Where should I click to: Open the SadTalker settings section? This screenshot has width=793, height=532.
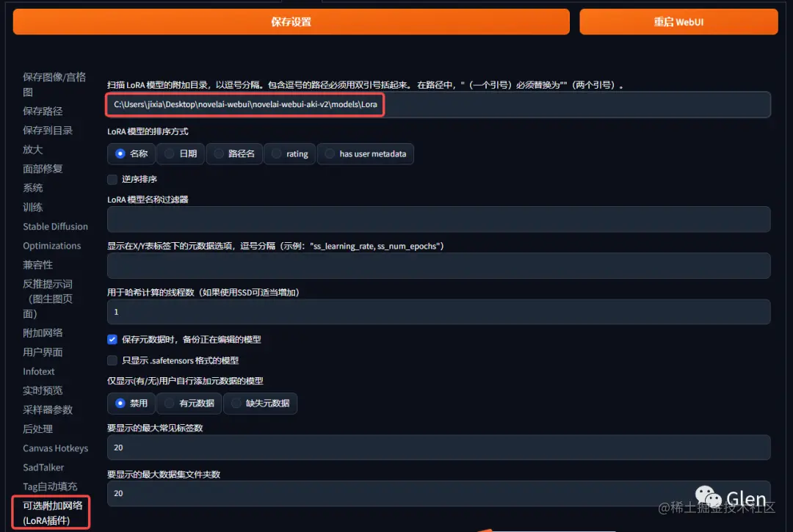click(x=43, y=467)
